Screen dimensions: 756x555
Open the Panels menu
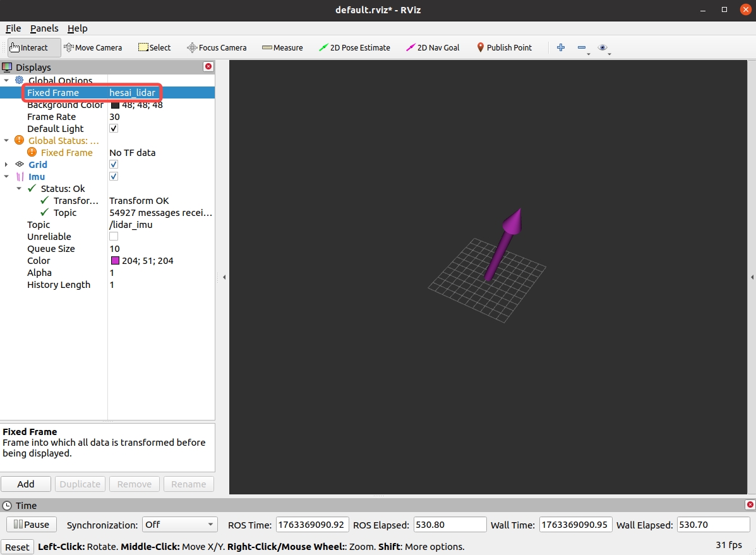(44, 28)
